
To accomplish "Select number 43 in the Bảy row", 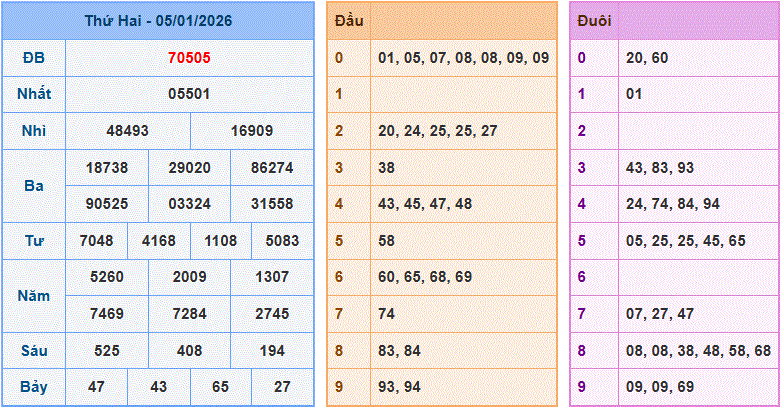I will coord(159,387).
